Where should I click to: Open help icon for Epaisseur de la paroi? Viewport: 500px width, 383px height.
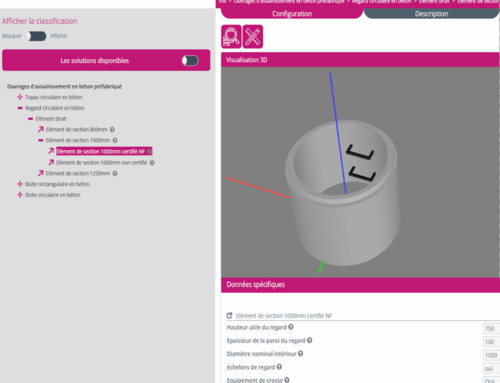coord(310,340)
